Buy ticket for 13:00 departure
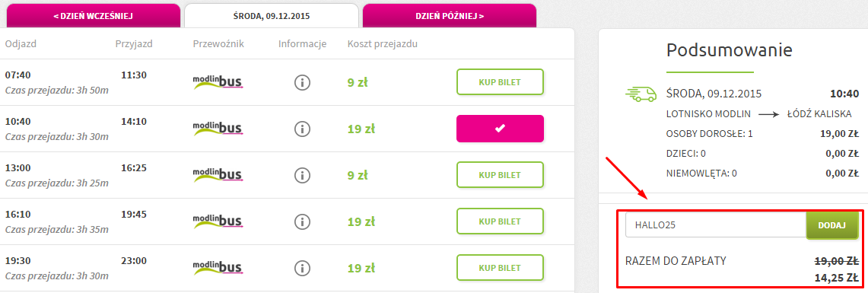The width and height of the screenshot is (868, 293). (x=500, y=175)
